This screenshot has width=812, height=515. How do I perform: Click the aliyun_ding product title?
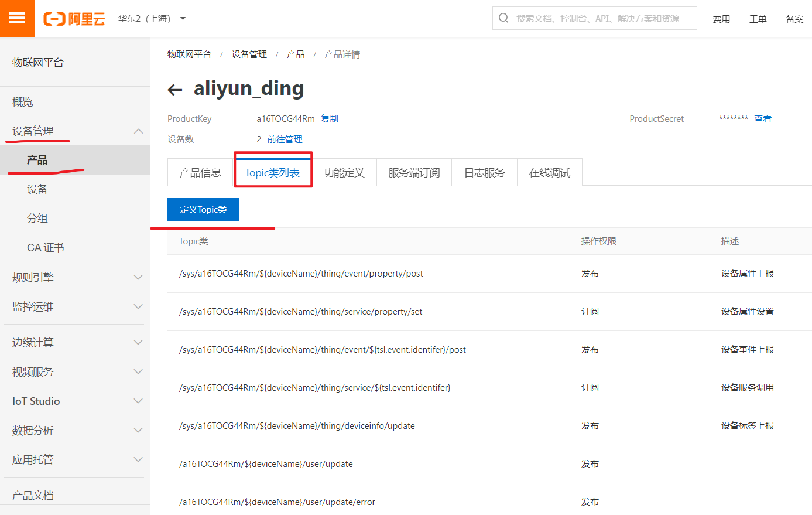249,88
